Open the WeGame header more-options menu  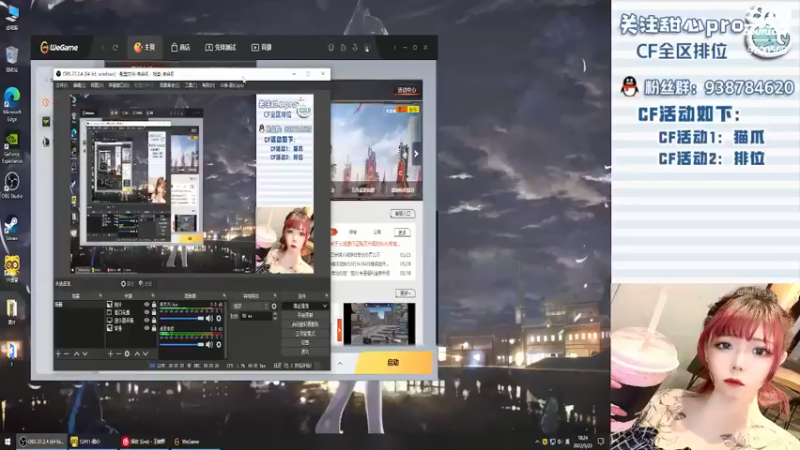(394, 47)
